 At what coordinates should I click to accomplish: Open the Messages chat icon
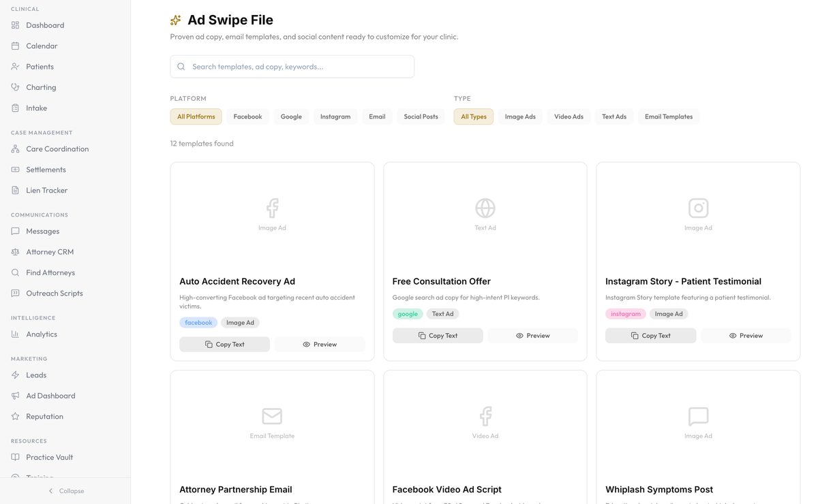pos(16,231)
